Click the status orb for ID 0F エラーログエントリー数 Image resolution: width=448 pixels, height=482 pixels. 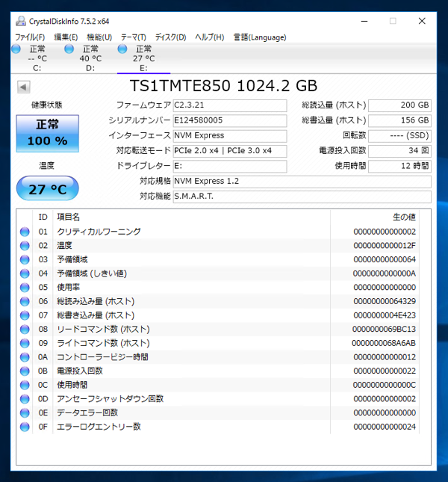25,427
